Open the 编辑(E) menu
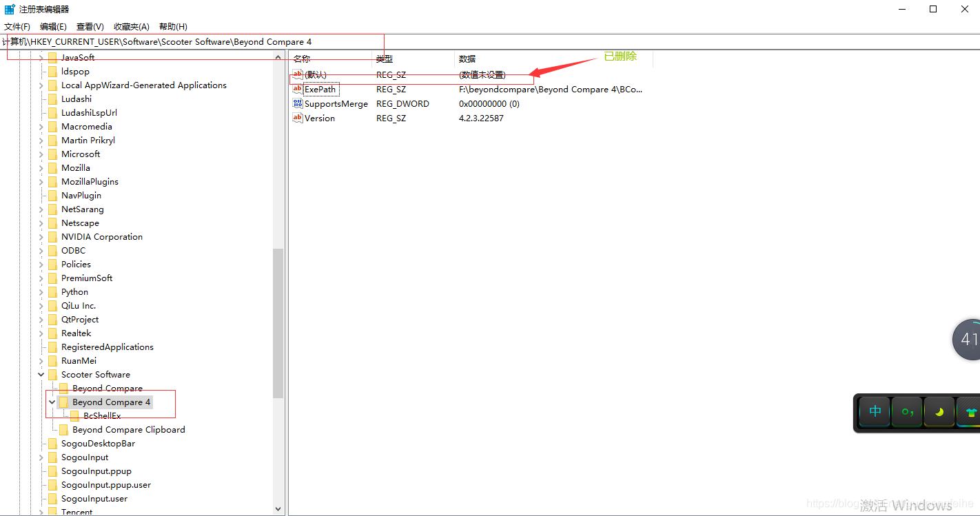The image size is (980, 516). 53,27
